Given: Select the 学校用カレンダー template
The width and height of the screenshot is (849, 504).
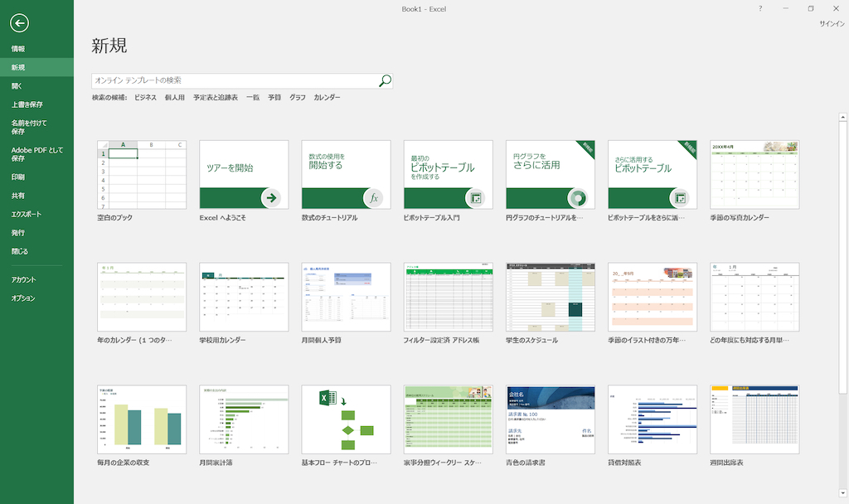Looking at the screenshot, I should point(244,303).
